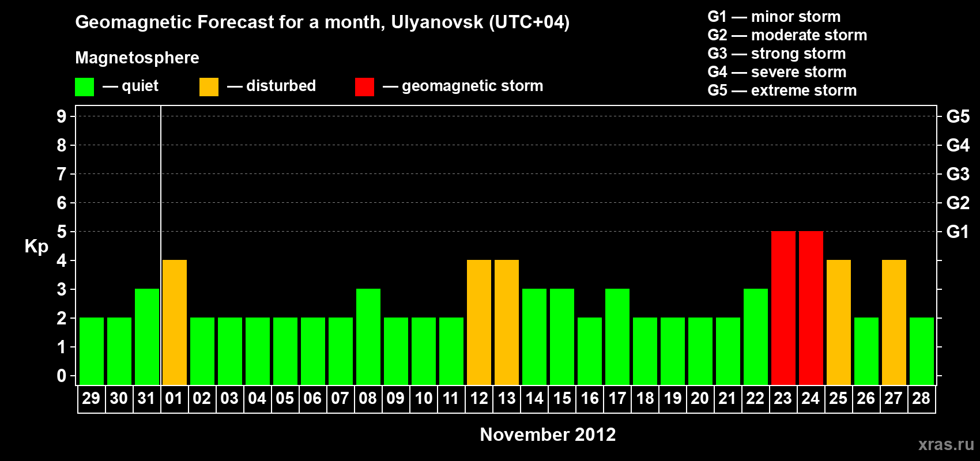
Task: Click the 'geomagnetic storm' legend label
Action: click(472, 86)
